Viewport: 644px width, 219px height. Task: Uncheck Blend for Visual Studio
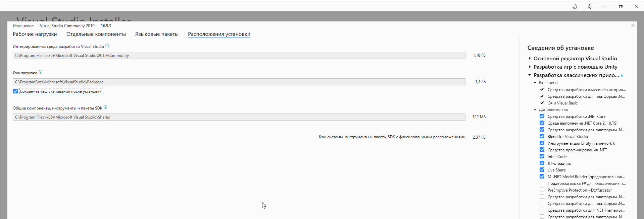(542, 136)
